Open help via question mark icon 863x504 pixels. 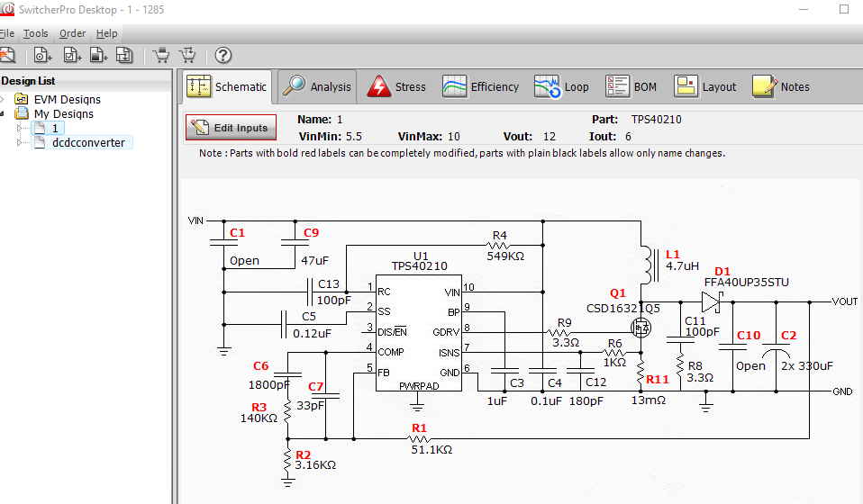(x=223, y=55)
